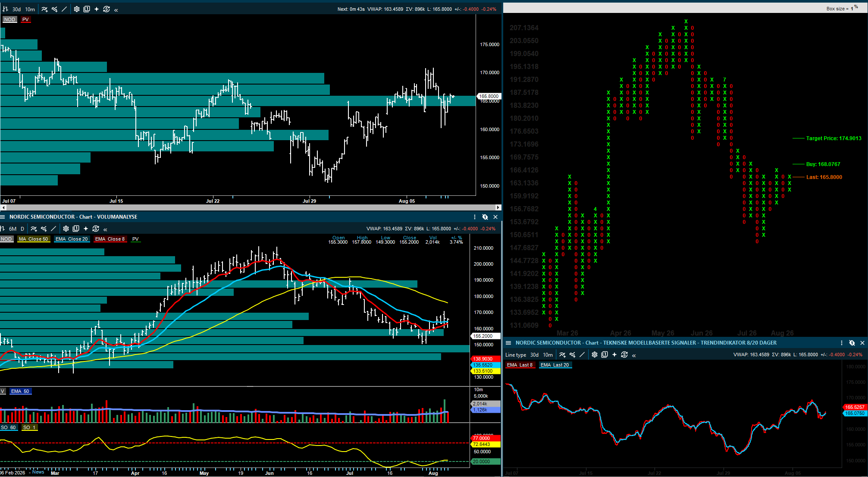Open settings gear in TRENDINDIKATOR chart
This screenshot has width=868, height=477.
(x=595, y=355)
